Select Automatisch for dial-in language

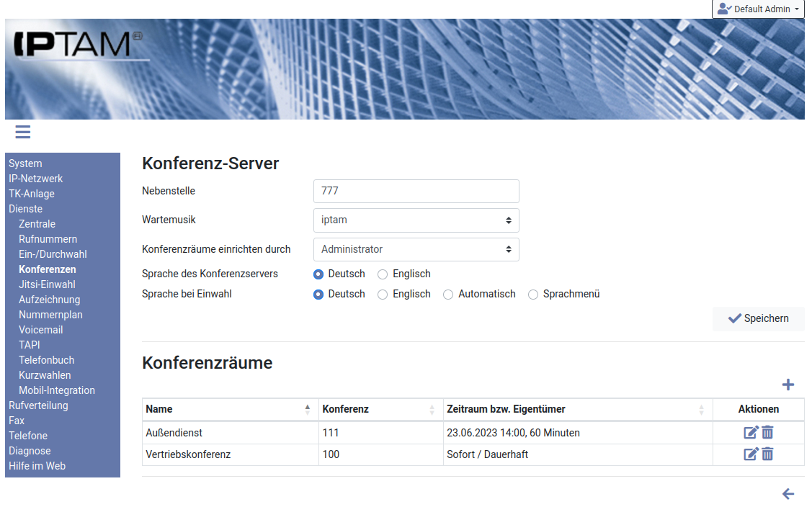pyautogui.click(x=448, y=295)
